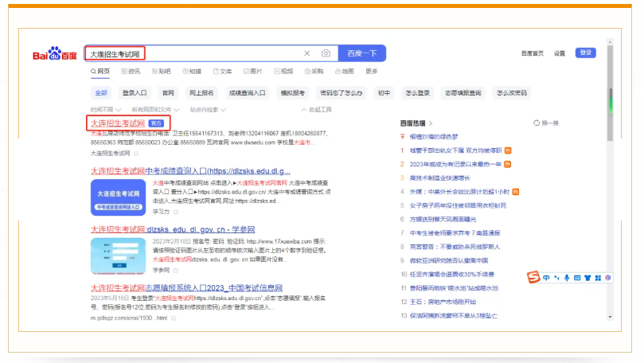Clear the search box with the X icon
Viewport: 644px width, 363px height.
pos(307,53)
